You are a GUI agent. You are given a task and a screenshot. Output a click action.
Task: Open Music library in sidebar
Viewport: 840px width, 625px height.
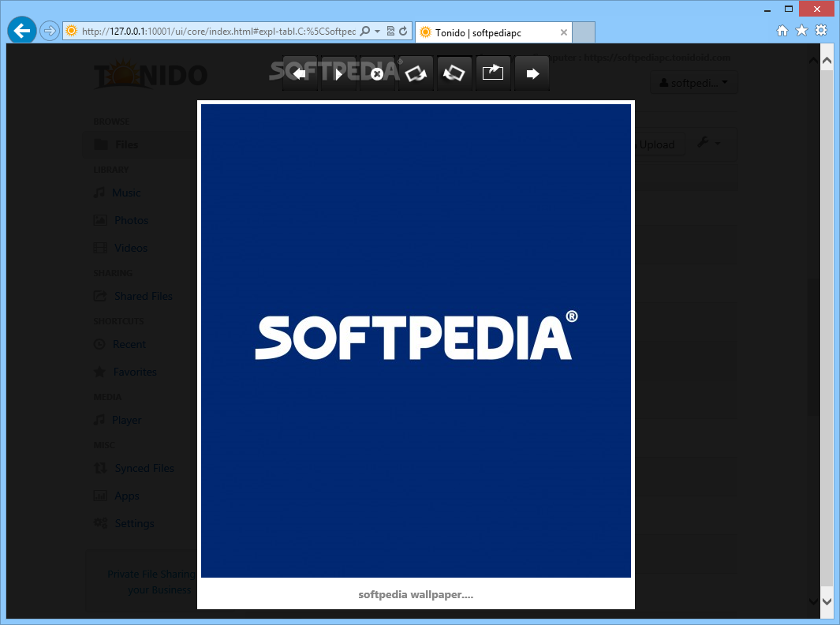(x=118, y=193)
